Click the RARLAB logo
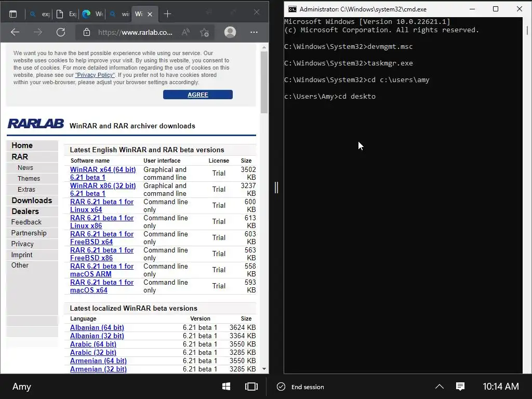The height and width of the screenshot is (399, 532). pyautogui.click(x=36, y=124)
